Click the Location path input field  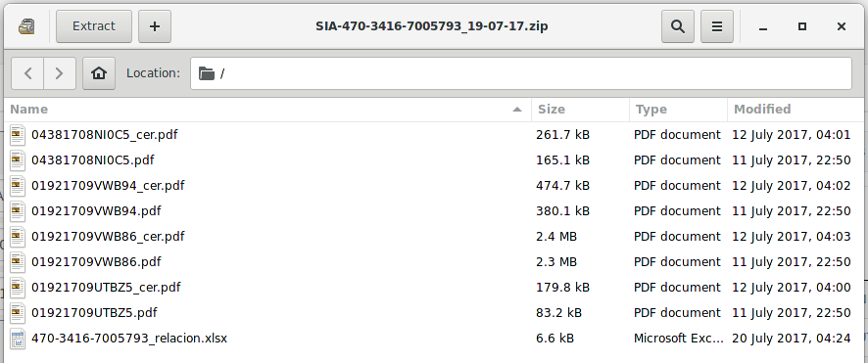[x=521, y=73]
